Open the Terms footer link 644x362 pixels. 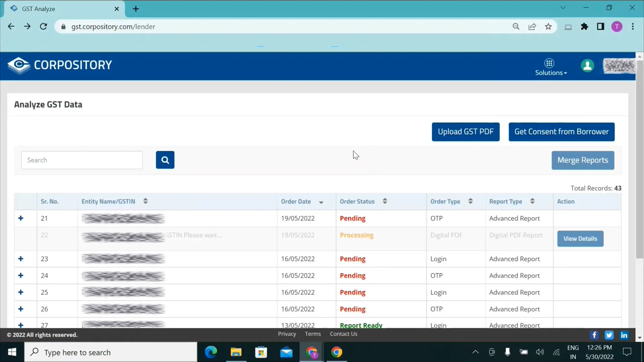[x=313, y=334]
